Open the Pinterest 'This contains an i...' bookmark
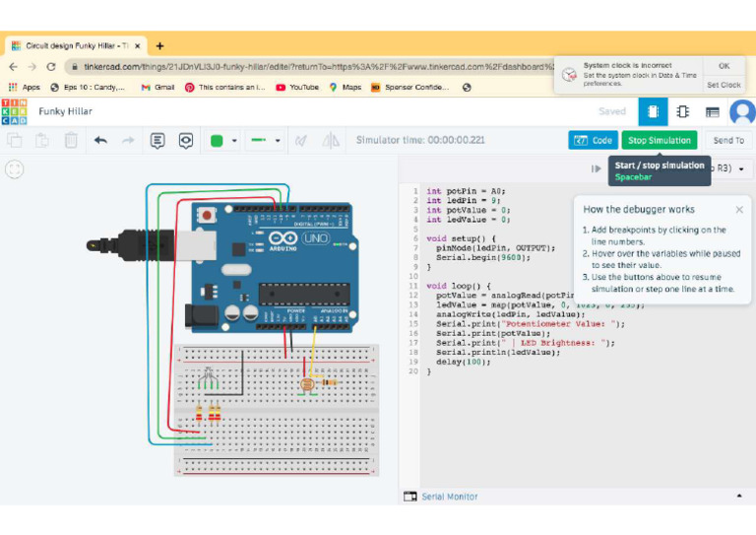756x535 pixels. 225,88
